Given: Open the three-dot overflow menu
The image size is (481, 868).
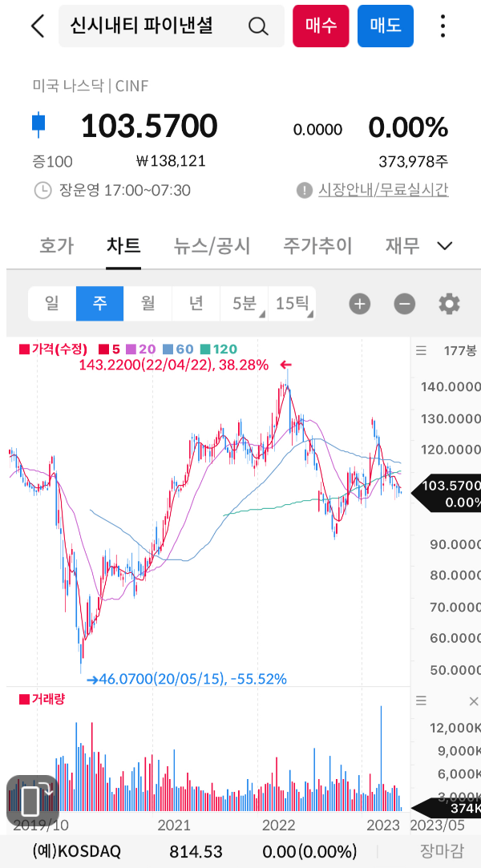Looking at the screenshot, I should click(443, 26).
